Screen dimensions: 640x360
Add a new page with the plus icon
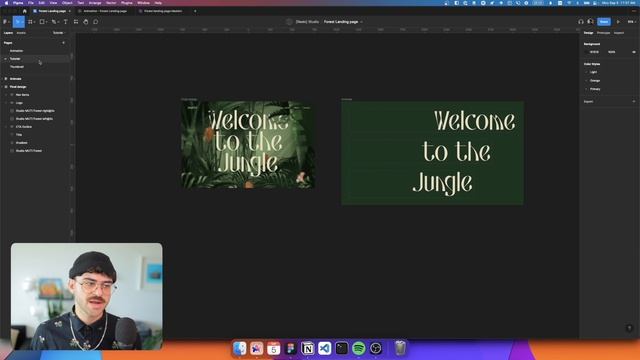(63, 42)
